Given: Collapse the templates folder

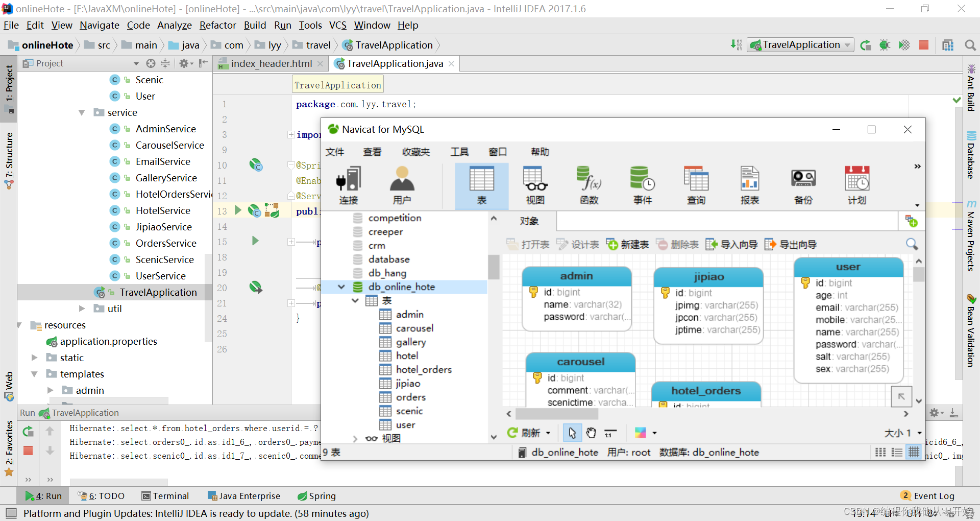Looking at the screenshot, I should (34, 374).
